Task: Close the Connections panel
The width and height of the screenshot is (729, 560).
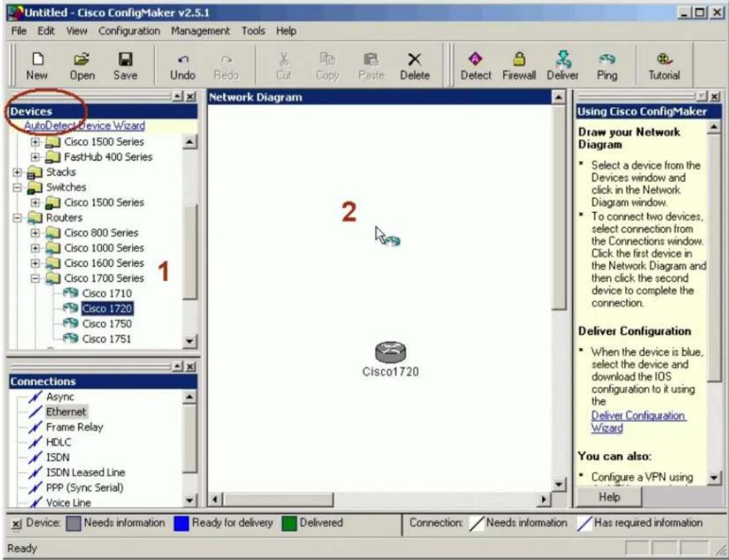Action: 191,366
